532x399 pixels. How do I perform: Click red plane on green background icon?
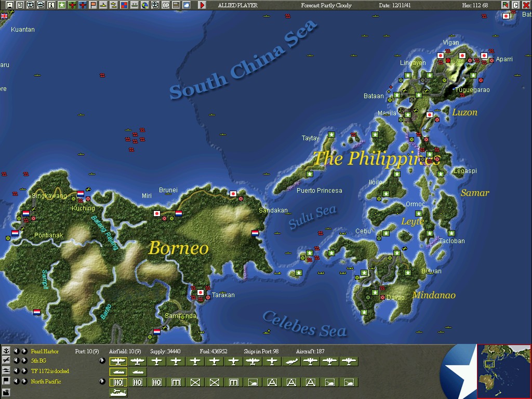[x=72, y=5]
